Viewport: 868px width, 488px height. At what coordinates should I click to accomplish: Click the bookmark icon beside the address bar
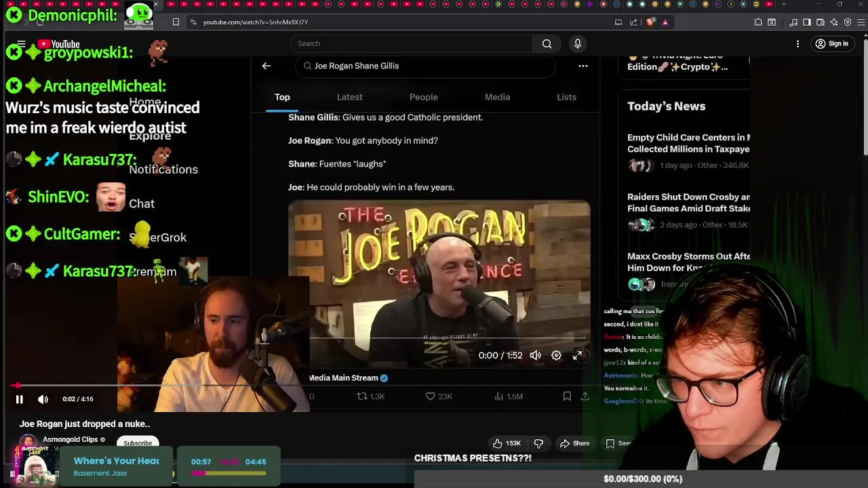(176, 22)
